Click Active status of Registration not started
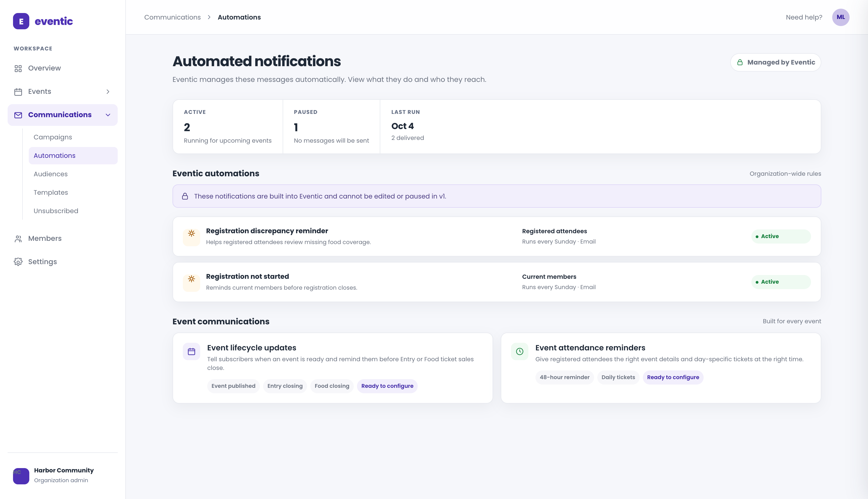The height and width of the screenshot is (499, 868). (x=781, y=282)
